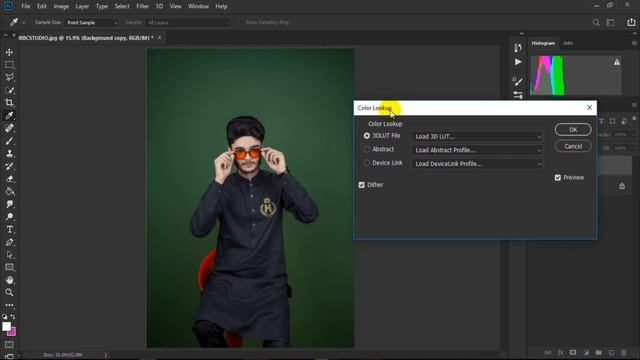Select the Eyedropper tool in toolbar

[x=9, y=116]
